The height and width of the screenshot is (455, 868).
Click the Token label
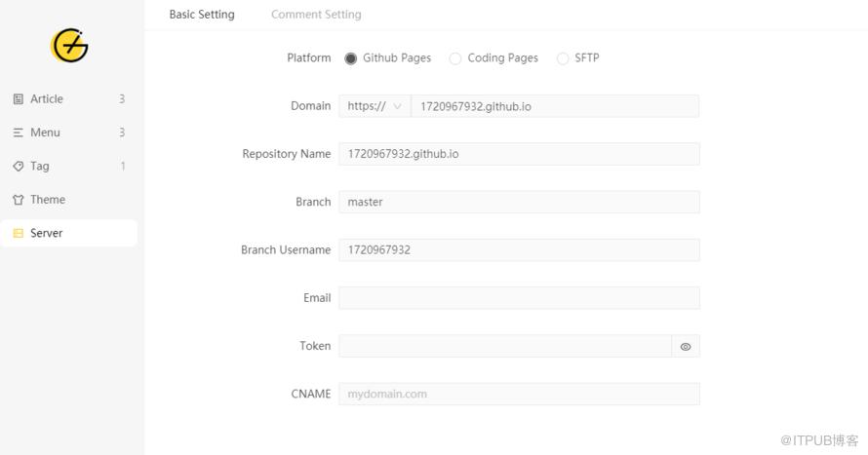[315, 346]
